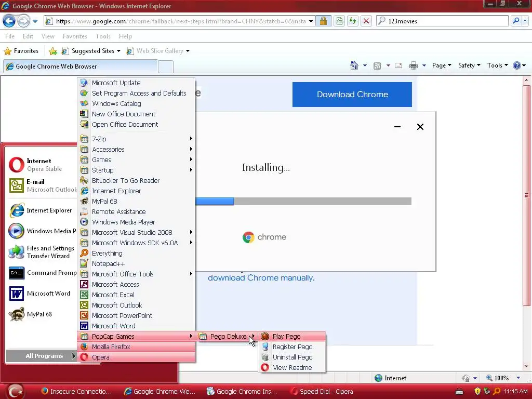Open the Help menu
The width and height of the screenshot is (532, 399).
[125, 36]
